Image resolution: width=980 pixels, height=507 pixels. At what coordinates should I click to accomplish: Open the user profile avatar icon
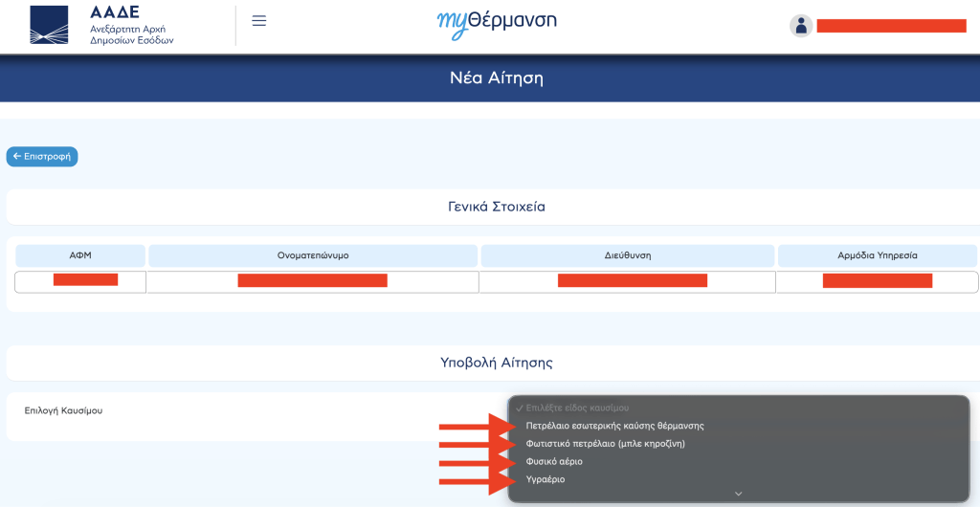pos(801,26)
